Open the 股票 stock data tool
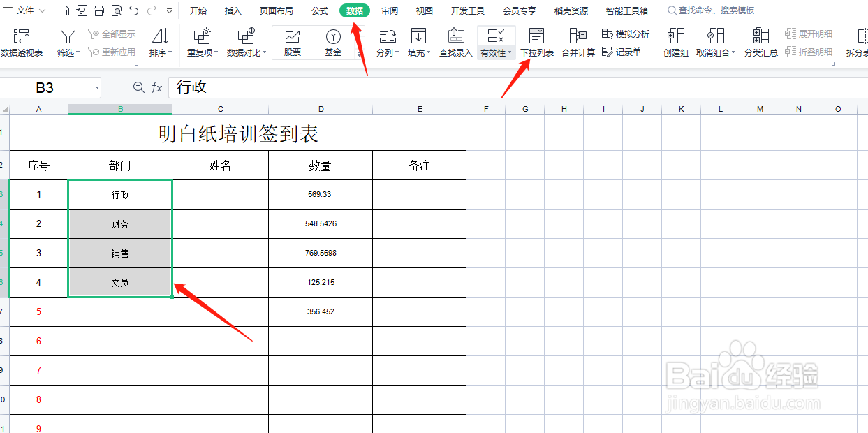This screenshot has width=868, height=433. point(292,42)
